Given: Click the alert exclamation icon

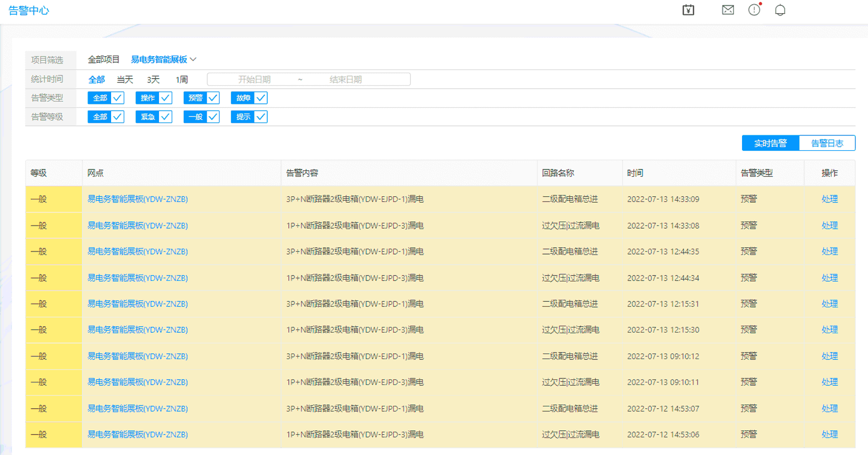Looking at the screenshot, I should coord(754,10).
